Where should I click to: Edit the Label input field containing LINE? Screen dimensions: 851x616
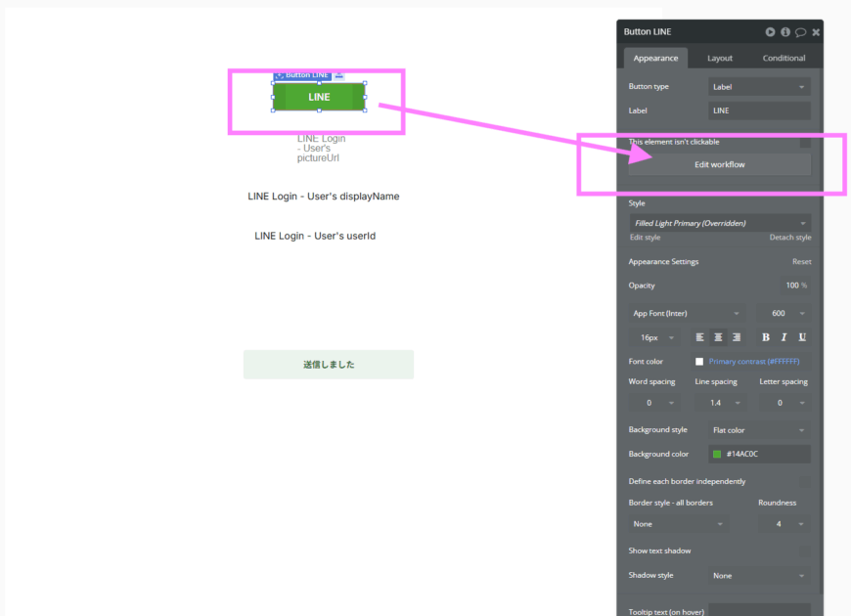(759, 110)
